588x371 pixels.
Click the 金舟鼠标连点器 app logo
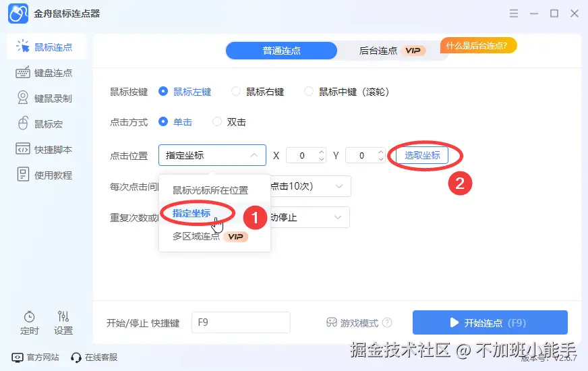[x=18, y=13]
